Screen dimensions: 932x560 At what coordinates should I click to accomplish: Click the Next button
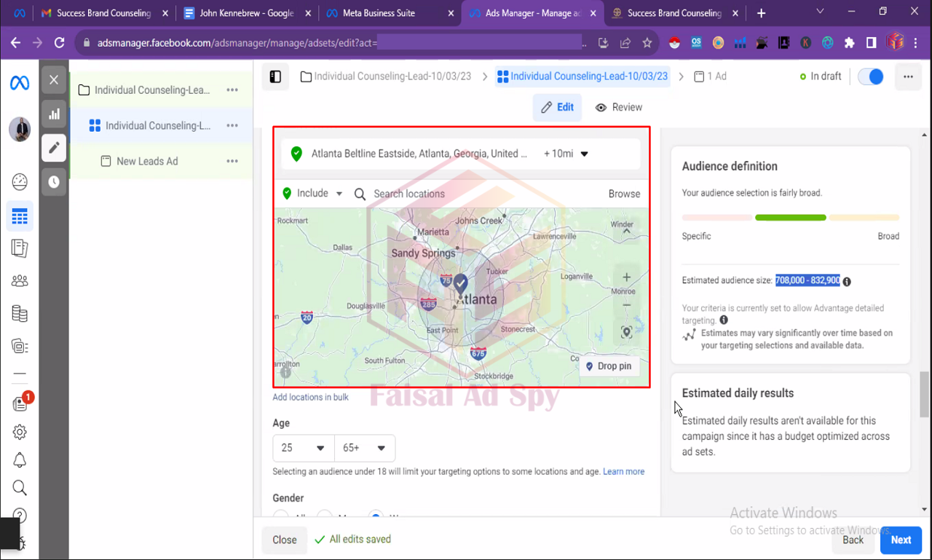[901, 540]
